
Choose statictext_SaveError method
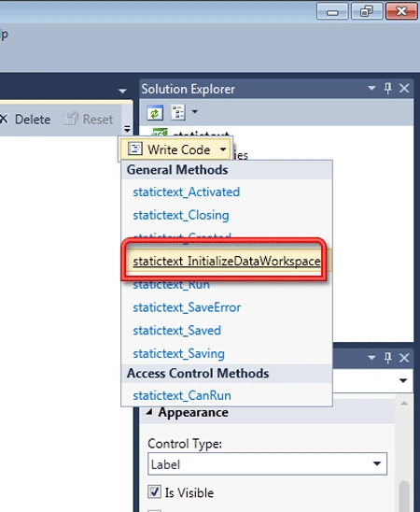coord(187,307)
